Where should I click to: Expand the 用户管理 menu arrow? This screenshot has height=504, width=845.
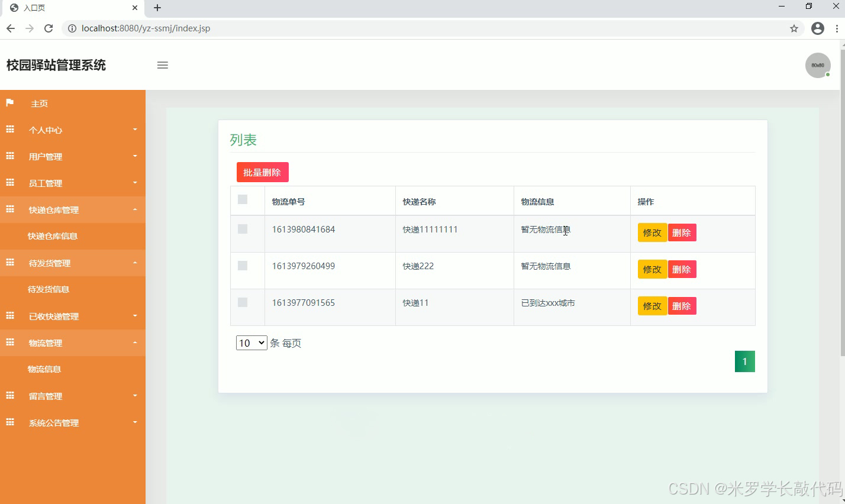tap(135, 156)
